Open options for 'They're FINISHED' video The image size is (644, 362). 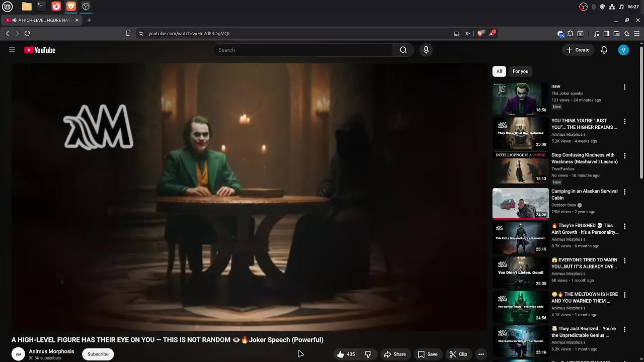point(624,226)
